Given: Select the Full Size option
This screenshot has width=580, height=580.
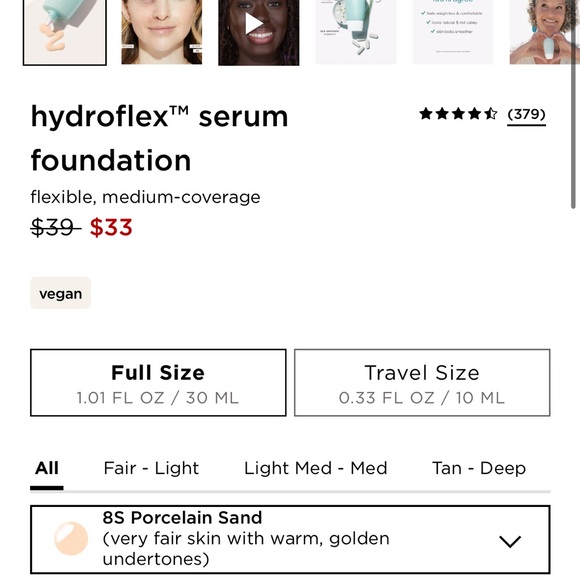Looking at the screenshot, I should (158, 382).
